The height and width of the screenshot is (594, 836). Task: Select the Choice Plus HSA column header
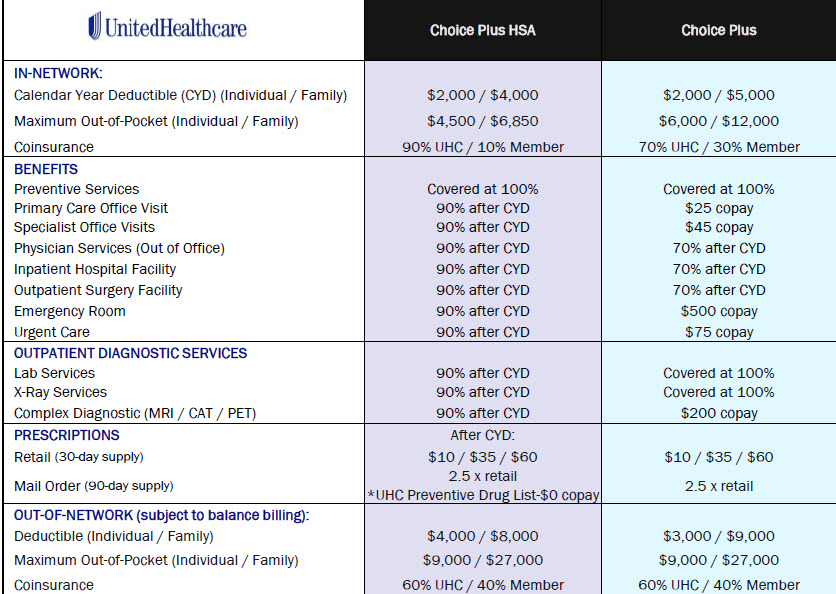point(483,30)
